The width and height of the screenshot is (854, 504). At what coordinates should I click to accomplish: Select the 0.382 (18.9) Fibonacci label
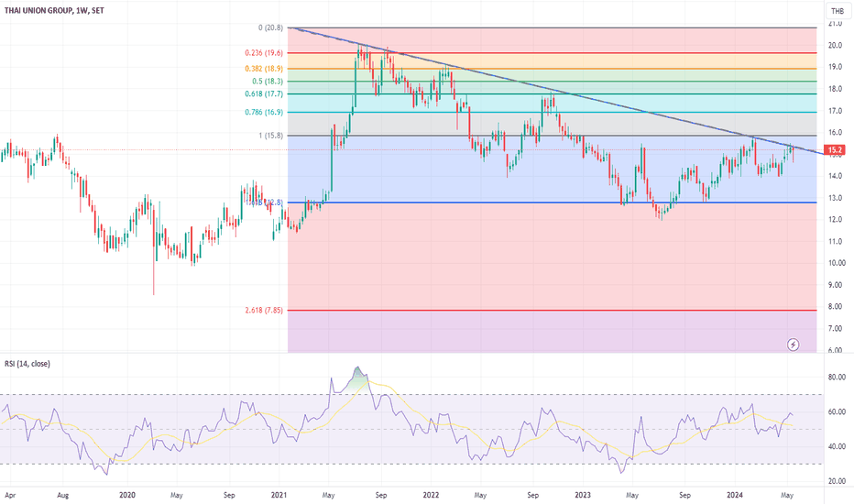pyautogui.click(x=264, y=69)
